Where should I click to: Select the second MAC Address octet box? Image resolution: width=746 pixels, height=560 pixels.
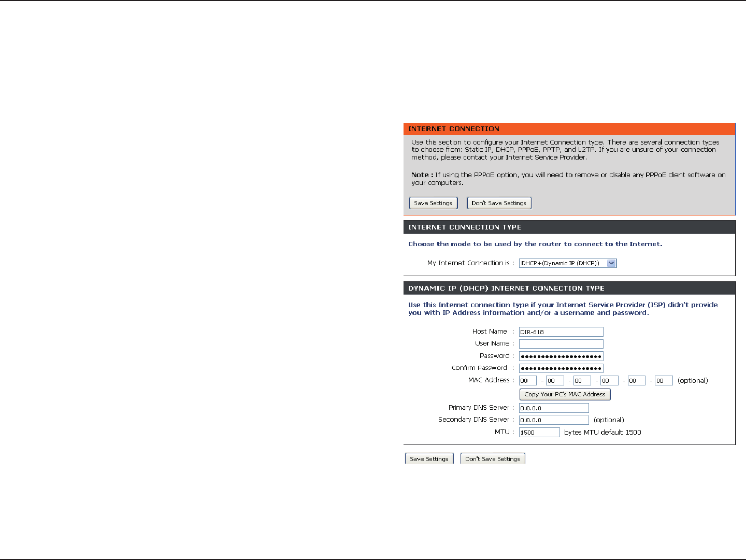coord(555,381)
